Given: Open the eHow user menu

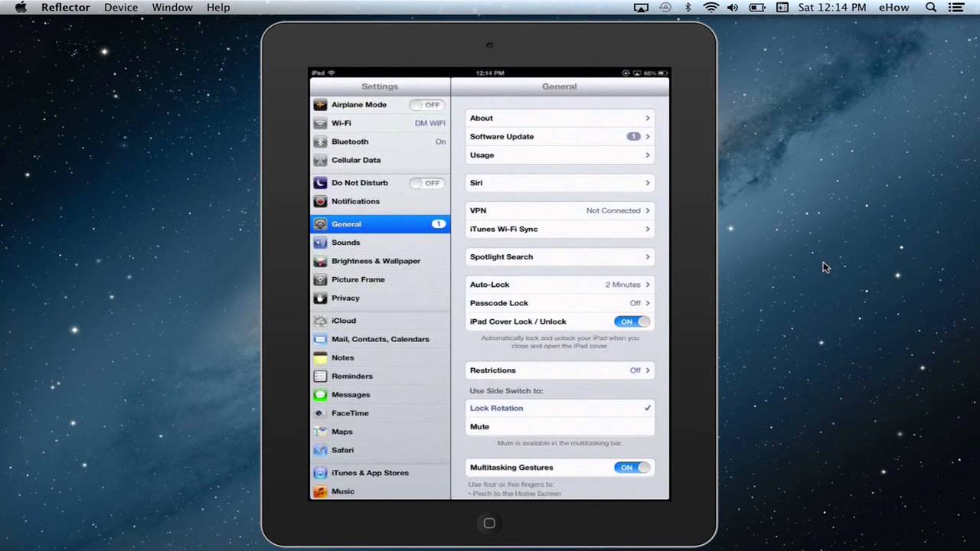Looking at the screenshot, I should coord(894,7).
